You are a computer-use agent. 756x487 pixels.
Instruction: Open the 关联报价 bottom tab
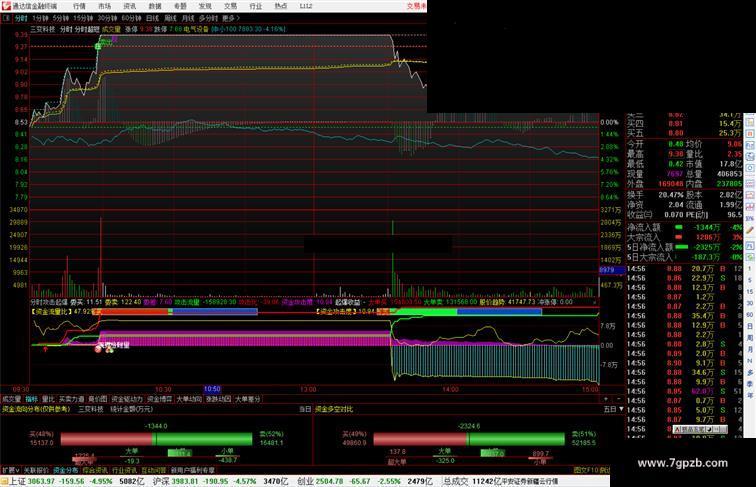tap(36, 470)
